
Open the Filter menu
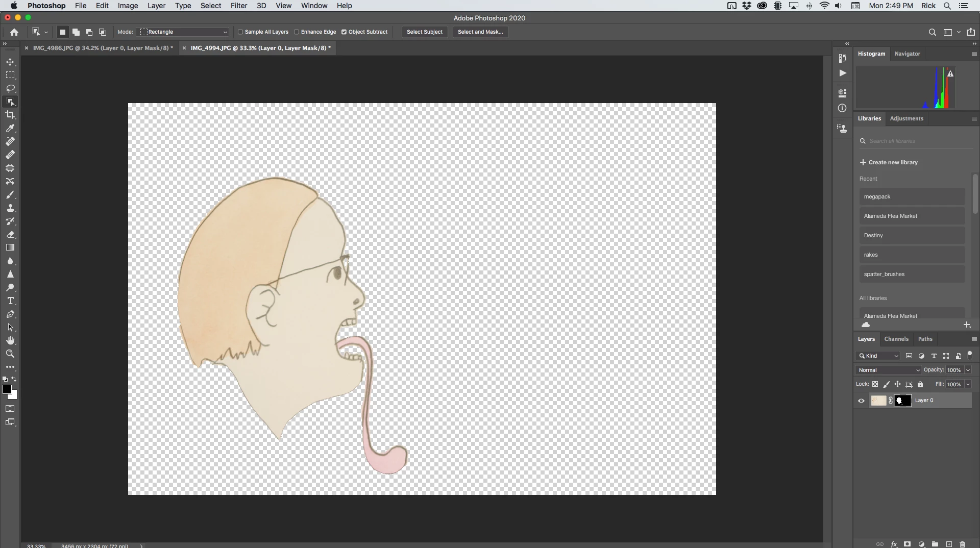238,6
